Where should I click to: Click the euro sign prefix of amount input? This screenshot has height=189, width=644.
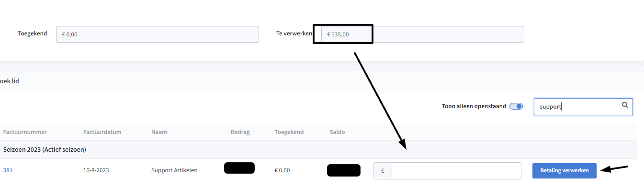[383, 171]
